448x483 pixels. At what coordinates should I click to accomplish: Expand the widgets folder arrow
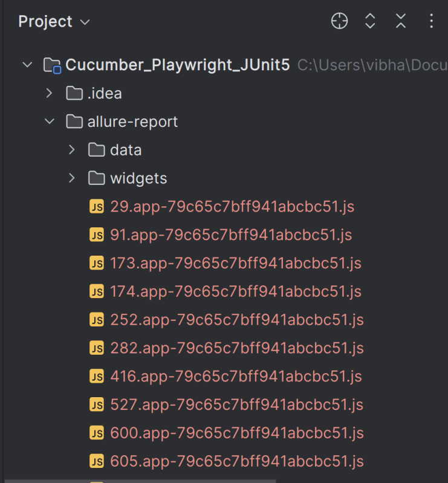coord(72,178)
